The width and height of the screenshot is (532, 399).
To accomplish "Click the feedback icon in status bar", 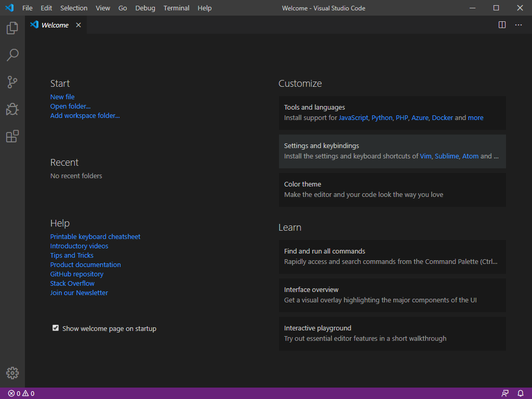I will point(505,394).
